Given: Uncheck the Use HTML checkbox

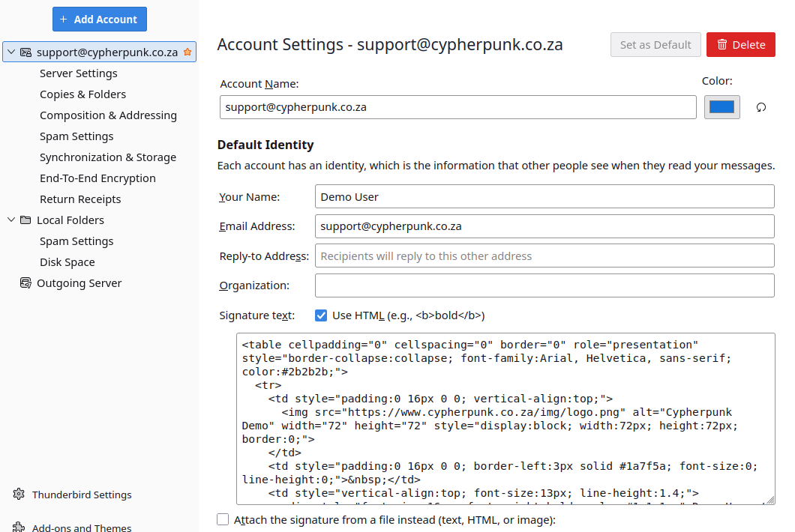Looking at the screenshot, I should [321, 315].
